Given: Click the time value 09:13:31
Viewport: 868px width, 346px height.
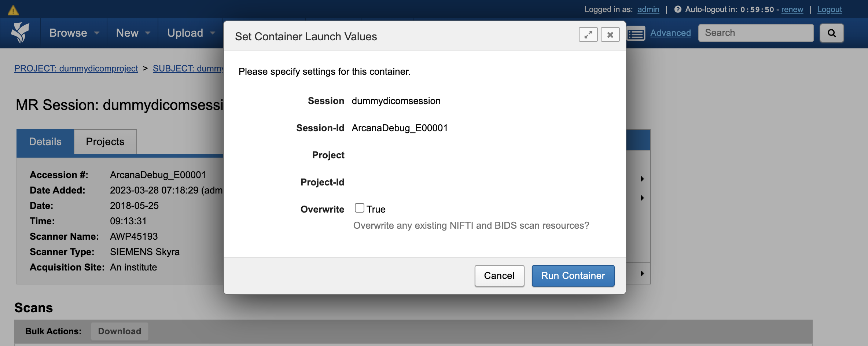Looking at the screenshot, I should pyautogui.click(x=128, y=221).
